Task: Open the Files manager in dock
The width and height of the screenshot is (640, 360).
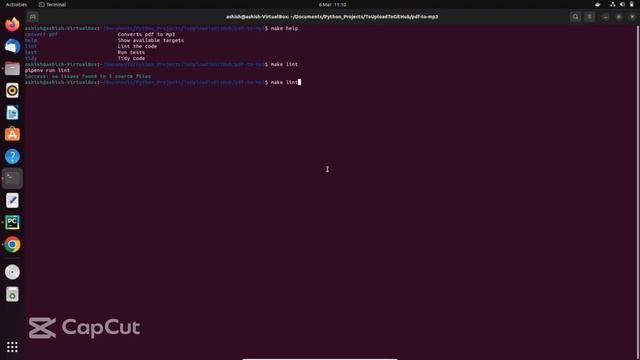Action: coord(12,68)
